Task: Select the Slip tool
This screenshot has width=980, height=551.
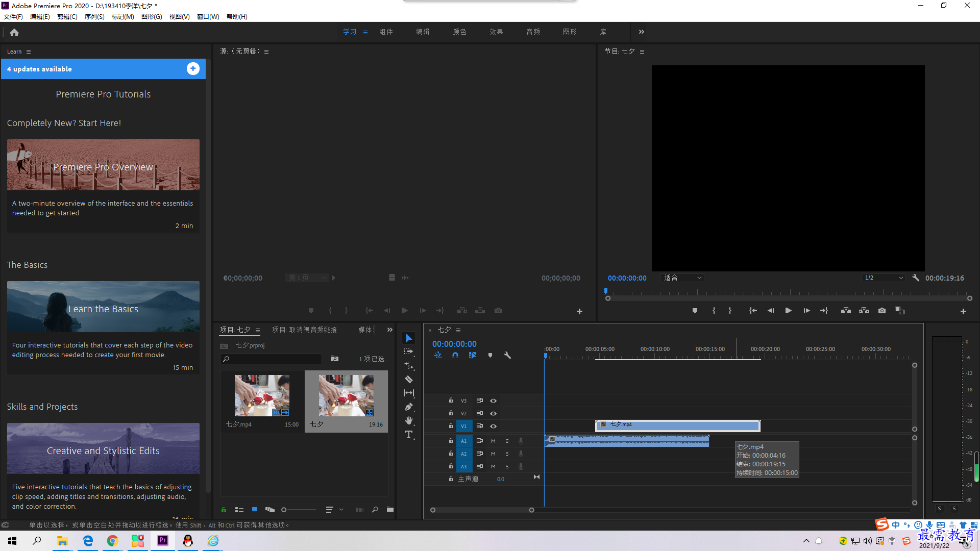Action: [409, 393]
